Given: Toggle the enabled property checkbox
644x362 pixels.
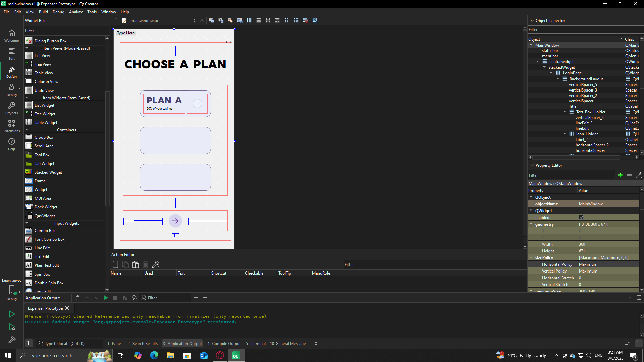Looking at the screenshot, I should (x=581, y=217).
